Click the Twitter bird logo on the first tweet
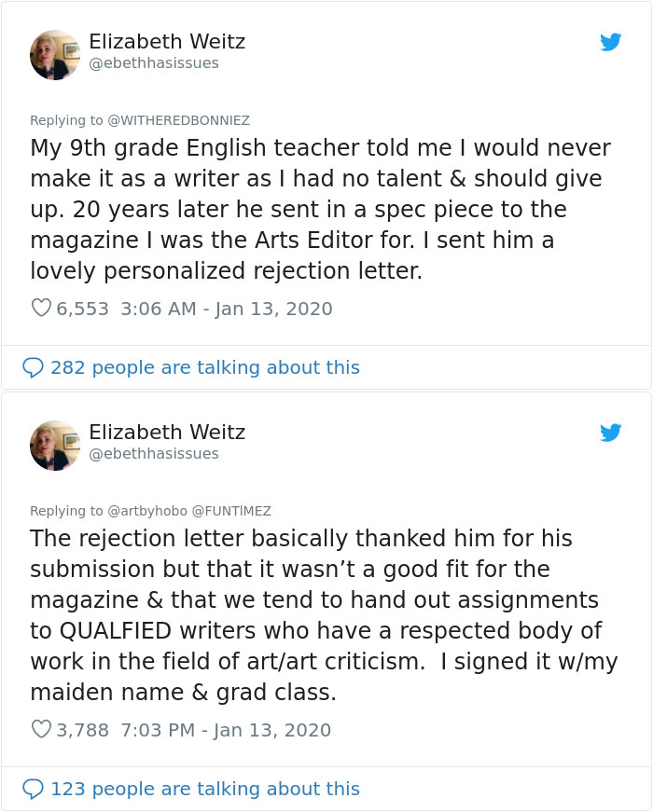653x812 pixels. 611,42
